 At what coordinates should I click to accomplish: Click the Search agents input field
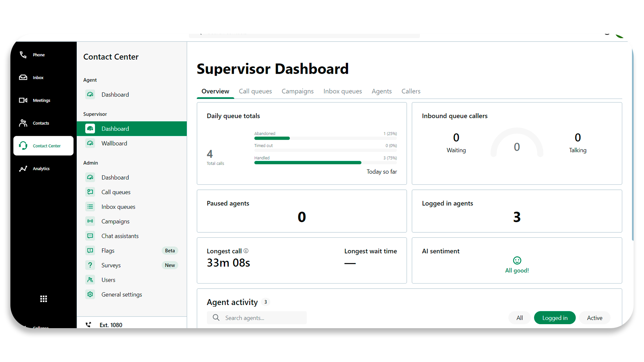(x=257, y=318)
